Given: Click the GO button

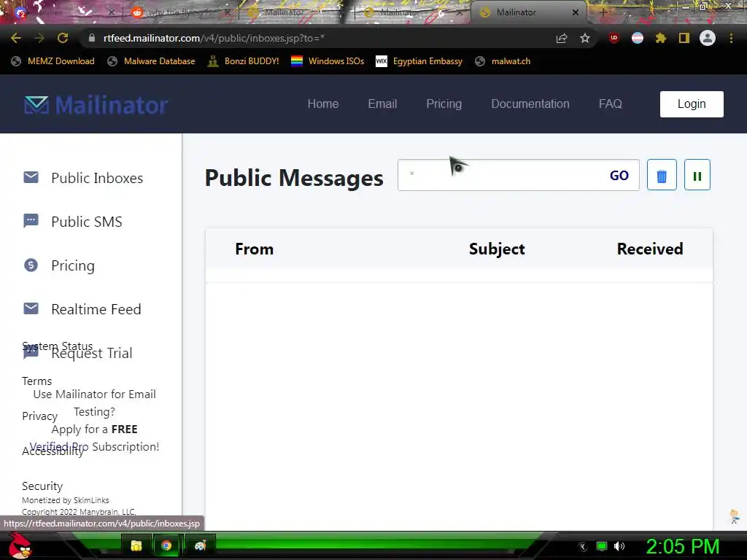Looking at the screenshot, I should (x=619, y=175).
